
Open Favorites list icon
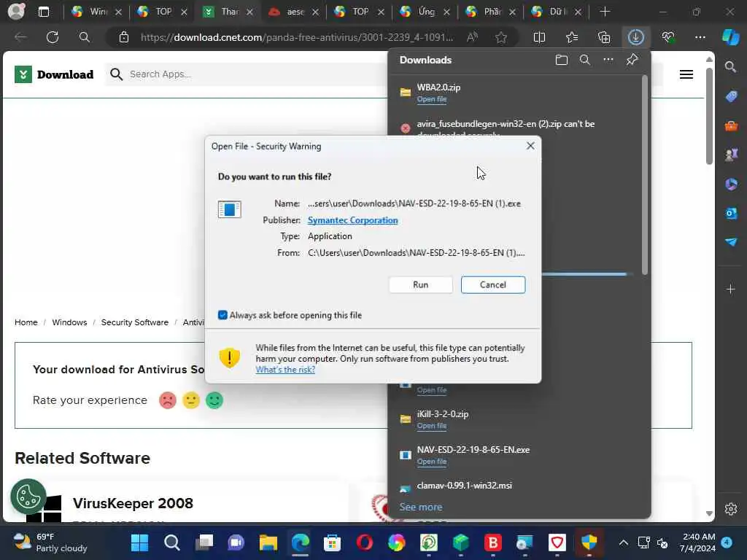coord(572,37)
